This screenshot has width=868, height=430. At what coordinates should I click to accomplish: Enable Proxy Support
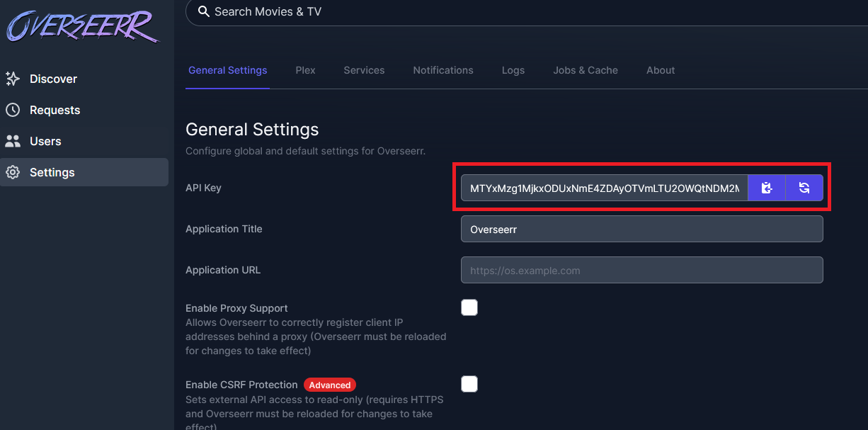(x=469, y=307)
